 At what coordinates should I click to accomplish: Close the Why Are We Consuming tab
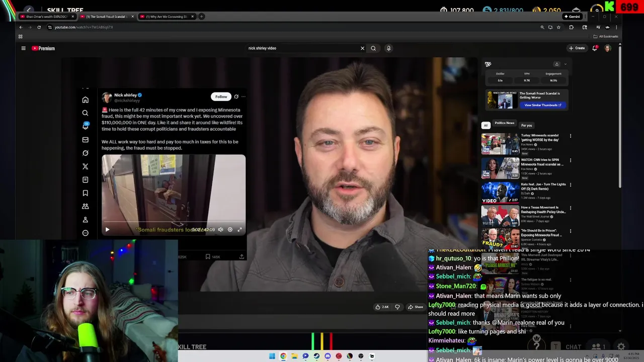[x=192, y=17]
